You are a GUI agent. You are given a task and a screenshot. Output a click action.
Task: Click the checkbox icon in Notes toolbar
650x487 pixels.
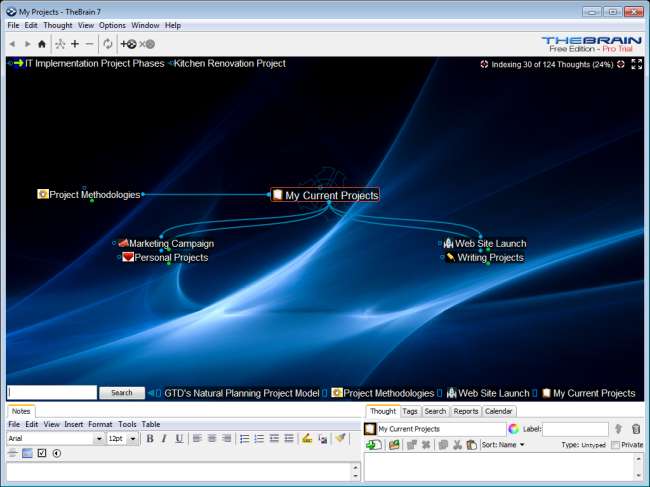click(x=41, y=453)
